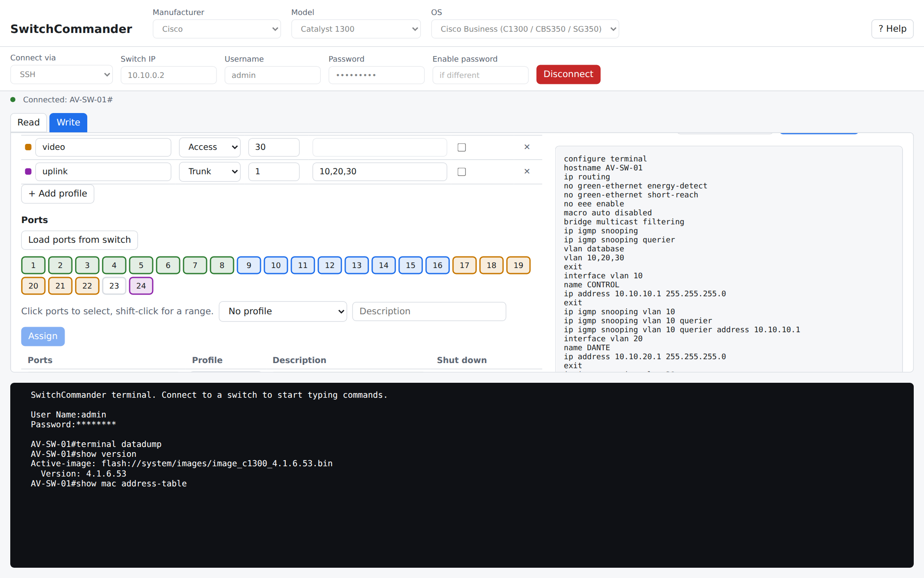The image size is (924, 578).
Task: Click the orange video color swatch
Action: click(x=28, y=147)
